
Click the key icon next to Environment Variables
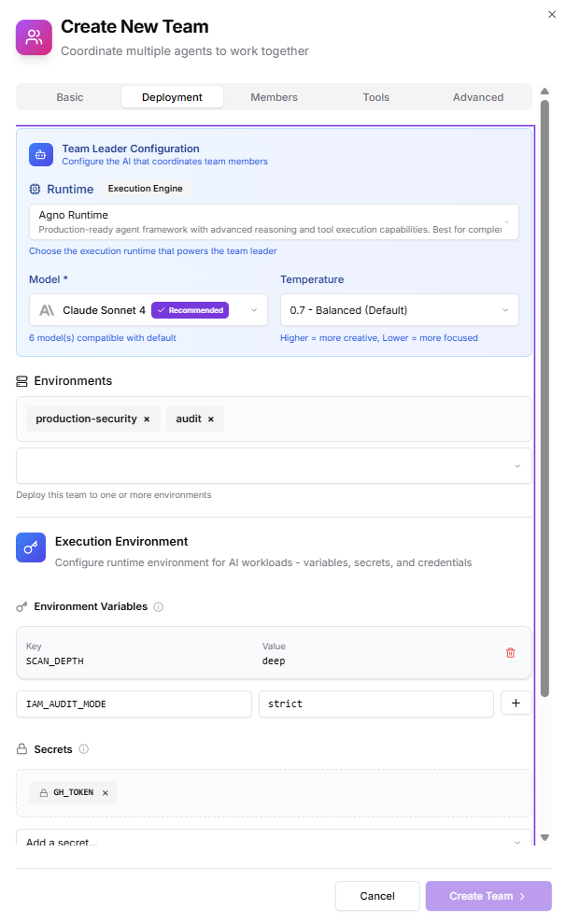[x=22, y=606]
